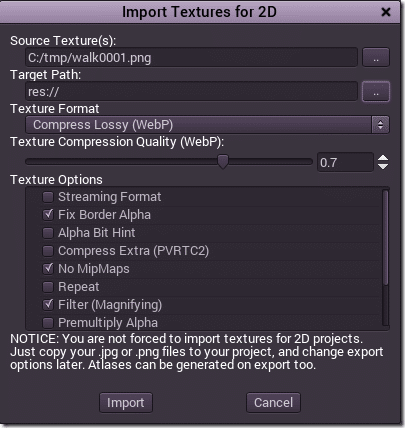Enable Alpha Bit Hint option
405x428 pixels.
click(x=48, y=233)
